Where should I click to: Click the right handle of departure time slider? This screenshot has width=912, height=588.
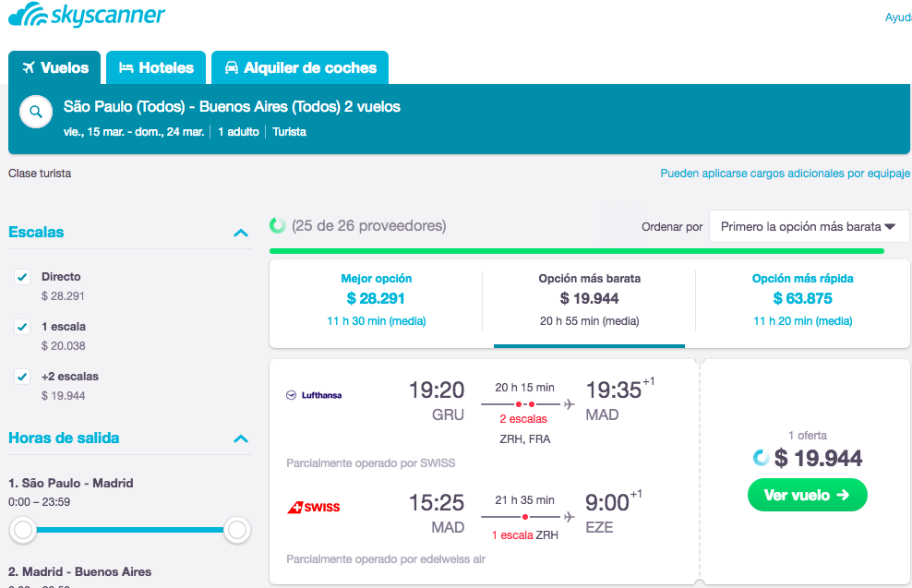237,530
